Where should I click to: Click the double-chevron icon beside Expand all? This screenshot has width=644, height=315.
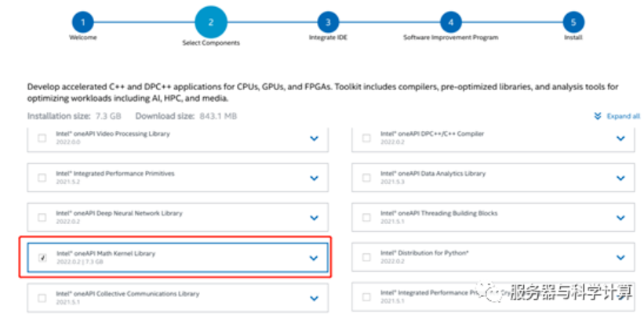598,116
